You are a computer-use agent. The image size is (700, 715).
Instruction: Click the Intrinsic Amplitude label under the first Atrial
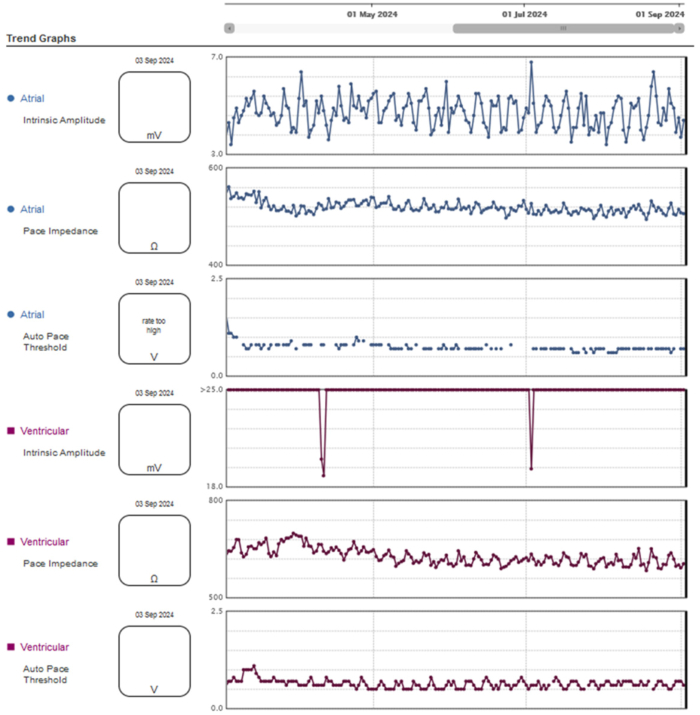point(64,120)
